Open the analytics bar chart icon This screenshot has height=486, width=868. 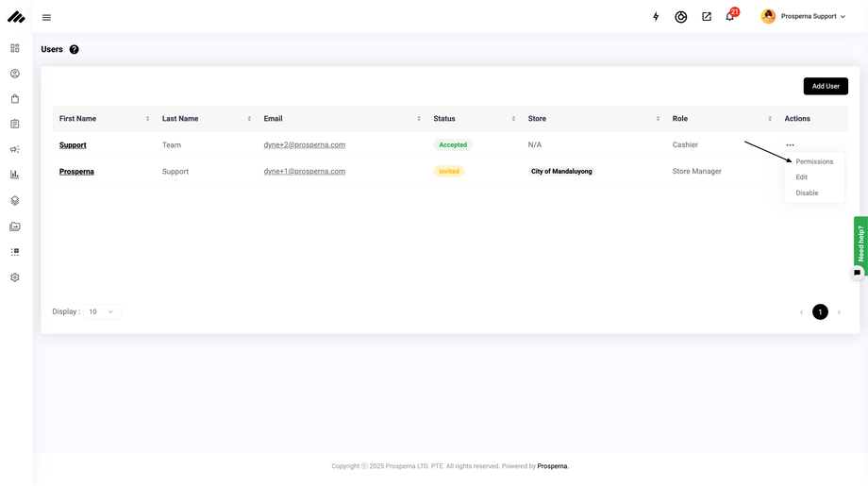click(15, 175)
